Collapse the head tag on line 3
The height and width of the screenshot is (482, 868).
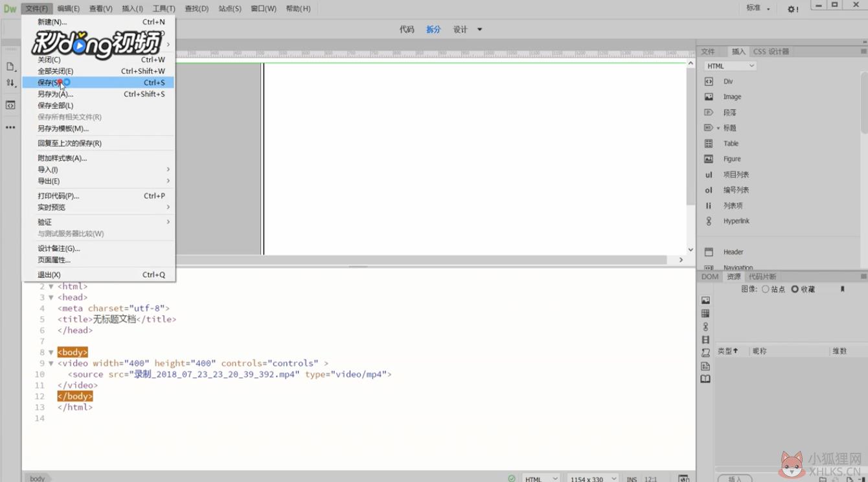click(x=51, y=297)
